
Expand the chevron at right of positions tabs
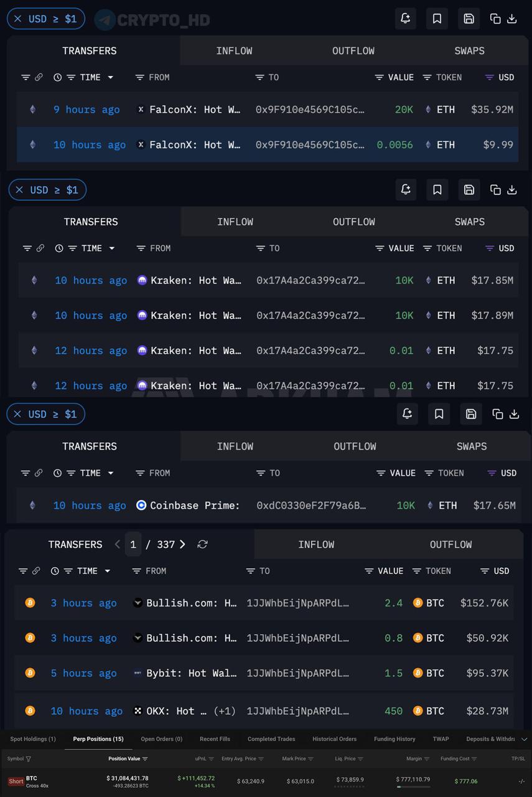[x=524, y=739]
